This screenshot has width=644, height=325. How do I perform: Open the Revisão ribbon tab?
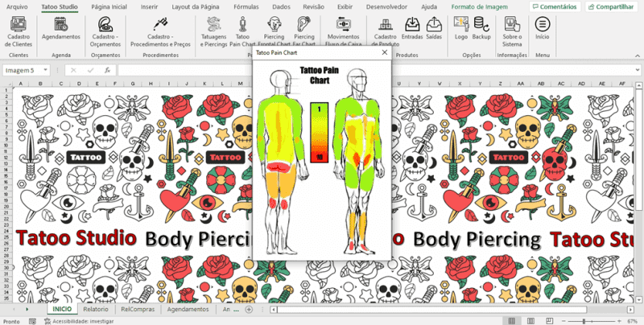(313, 6)
